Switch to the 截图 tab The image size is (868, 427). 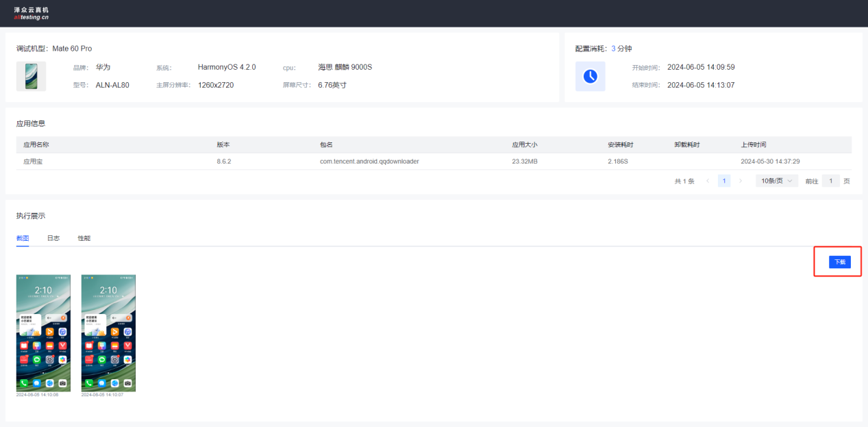click(x=23, y=238)
